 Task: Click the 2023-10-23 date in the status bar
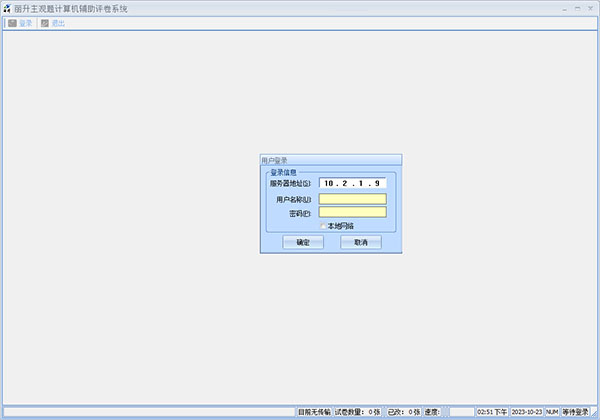527,412
